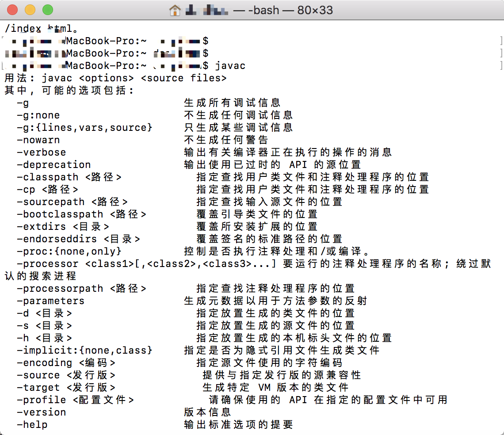
Task: Click '指定放置生成的类文件的位置'
Action: pos(275,313)
